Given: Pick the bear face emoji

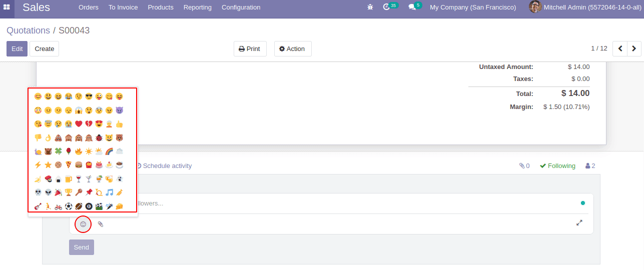Looking at the screenshot, I should pyautogui.click(x=119, y=137).
